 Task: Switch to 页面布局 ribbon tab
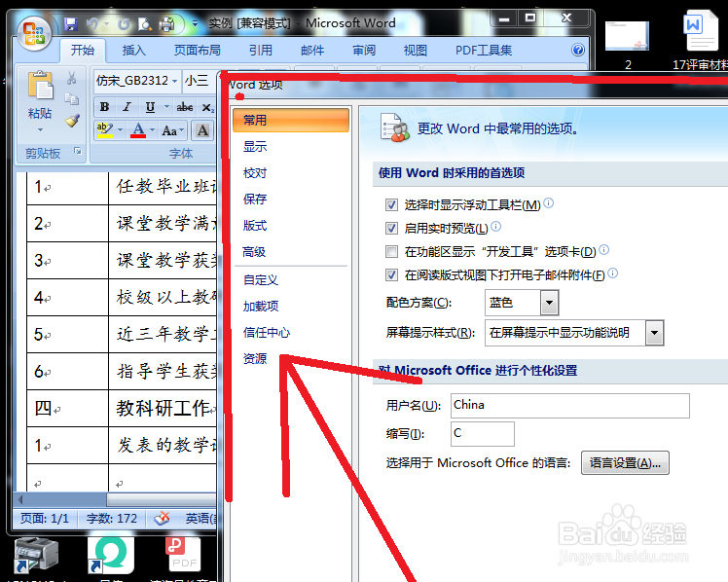198,51
